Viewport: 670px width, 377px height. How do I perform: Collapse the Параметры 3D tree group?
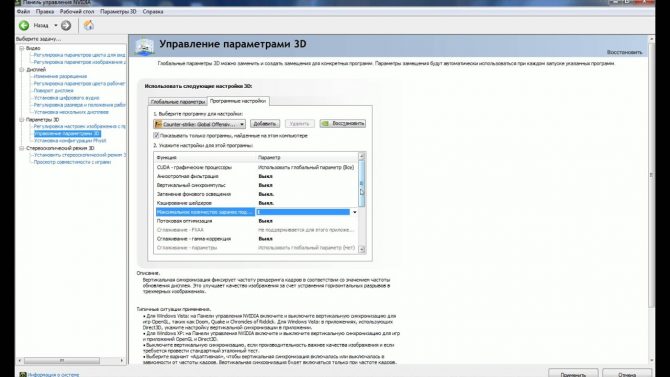[21, 120]
